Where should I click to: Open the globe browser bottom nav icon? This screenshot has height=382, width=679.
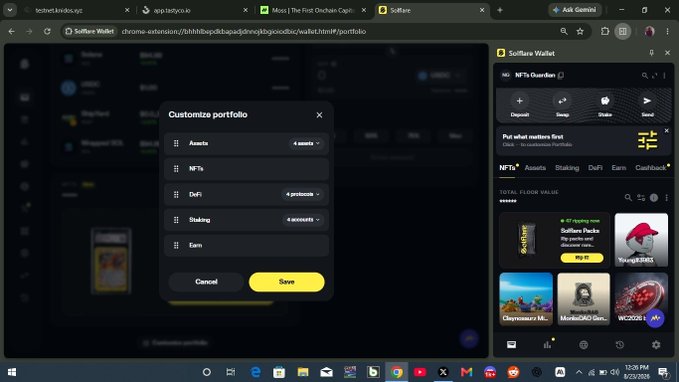(584, 345)
